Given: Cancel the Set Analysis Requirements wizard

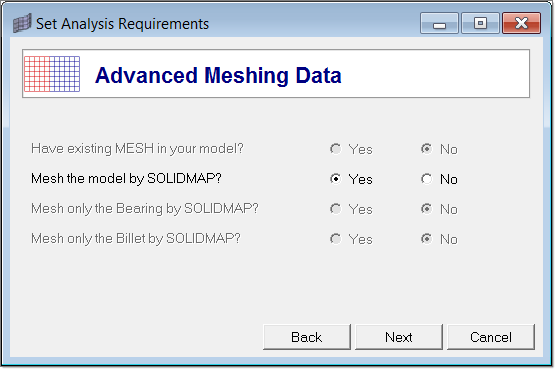Looking at the screenshot, I should pyautogui.click(x=491, y=337).
